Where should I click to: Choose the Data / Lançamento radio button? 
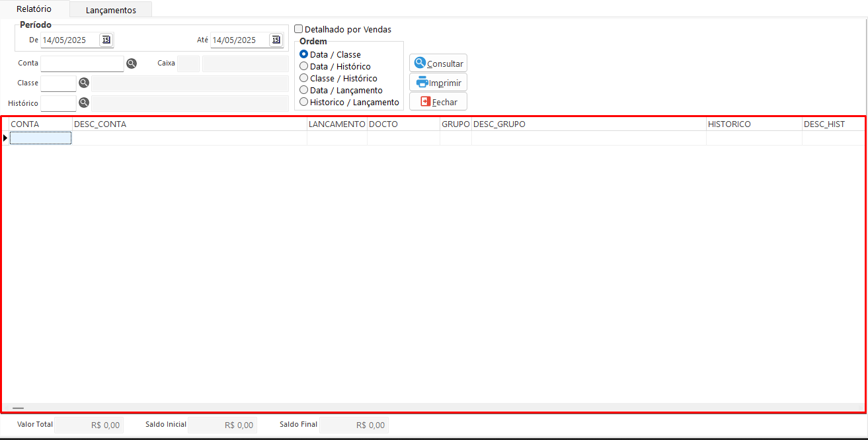(x=304, y=90)
